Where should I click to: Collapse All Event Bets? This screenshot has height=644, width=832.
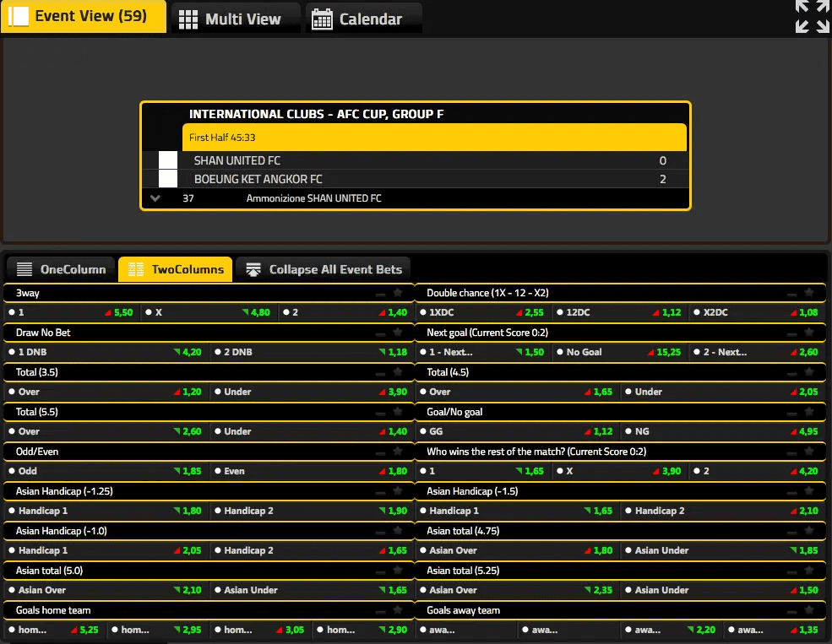pyautogui.click(x=324, y=269)
